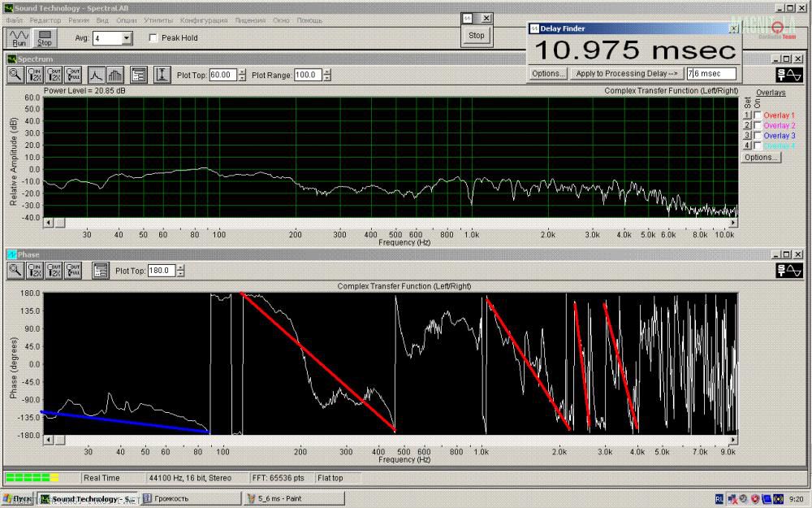Click Zoom In 2X in Spectrum toolbar
This screenshot has width=812, height=508.
(35, 75)
